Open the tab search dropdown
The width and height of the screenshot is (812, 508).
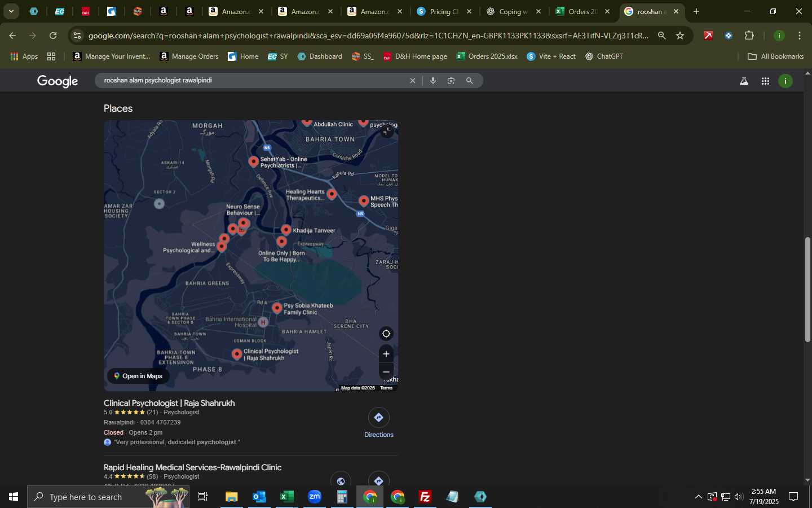11,11
